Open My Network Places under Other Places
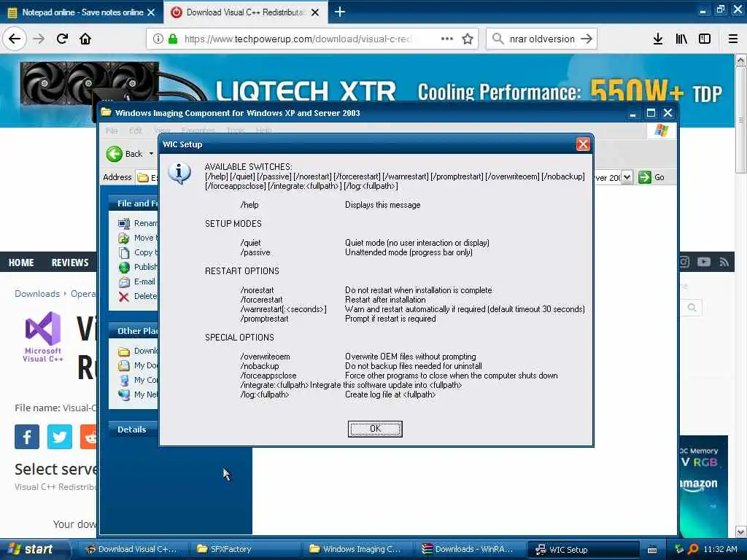This screenshot has height=560, width=747. [138, 394]
